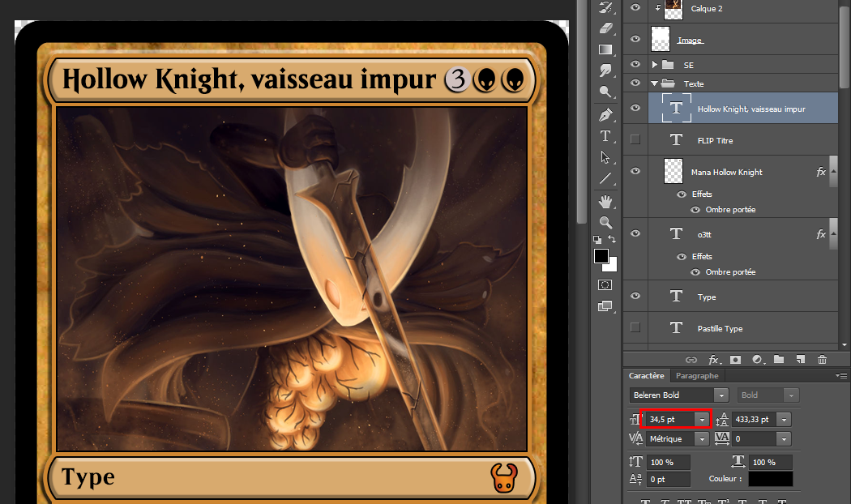This screenshot has width=851, height=504.
Task: Select the Path Selection arrow tool
Action: point(605,157)
